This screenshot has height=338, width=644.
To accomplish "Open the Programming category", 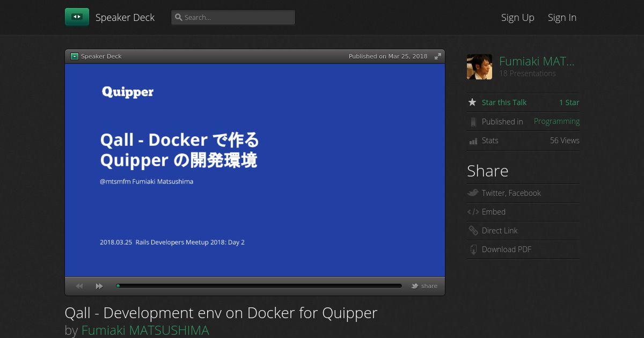I will pos(557,121).
